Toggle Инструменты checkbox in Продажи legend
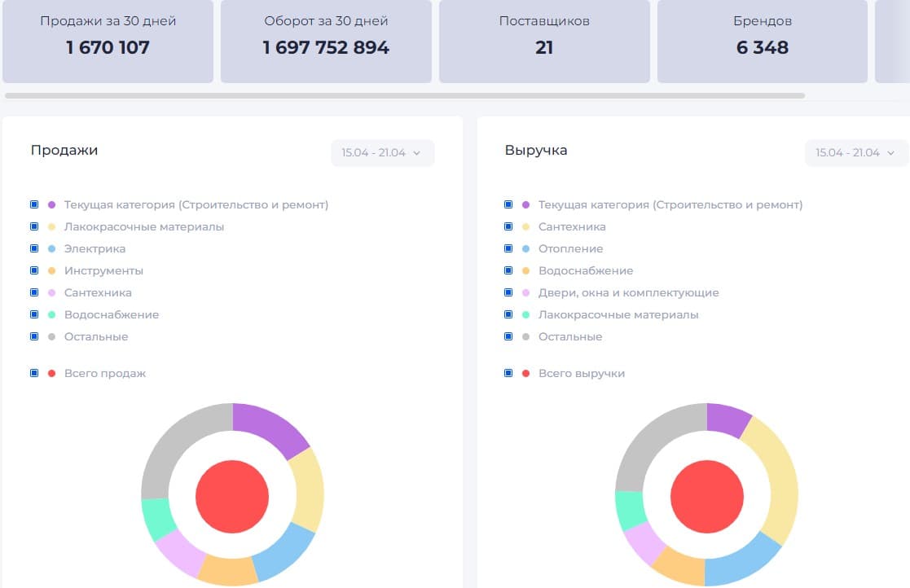The image size is (910, 588). click(34, 271)
